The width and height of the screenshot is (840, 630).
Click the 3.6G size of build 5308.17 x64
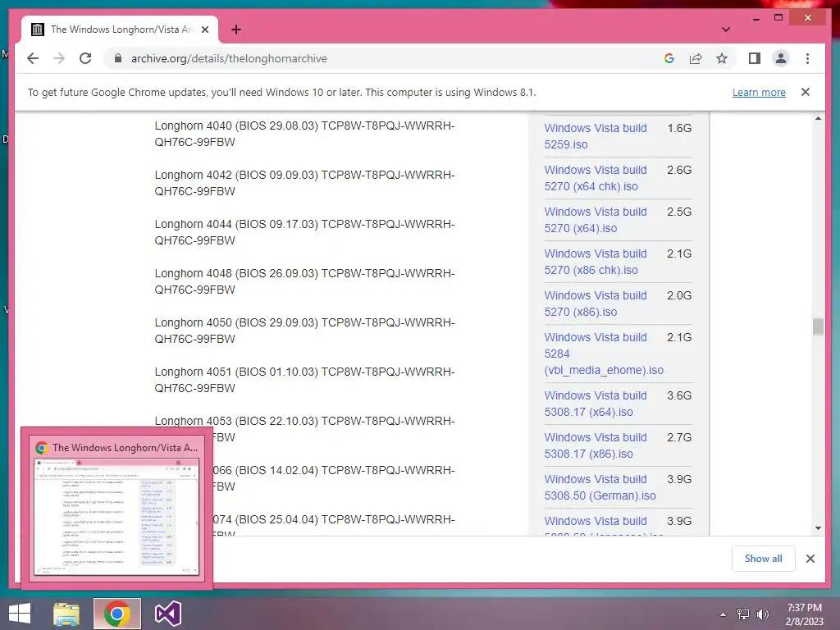click(678, 395)
